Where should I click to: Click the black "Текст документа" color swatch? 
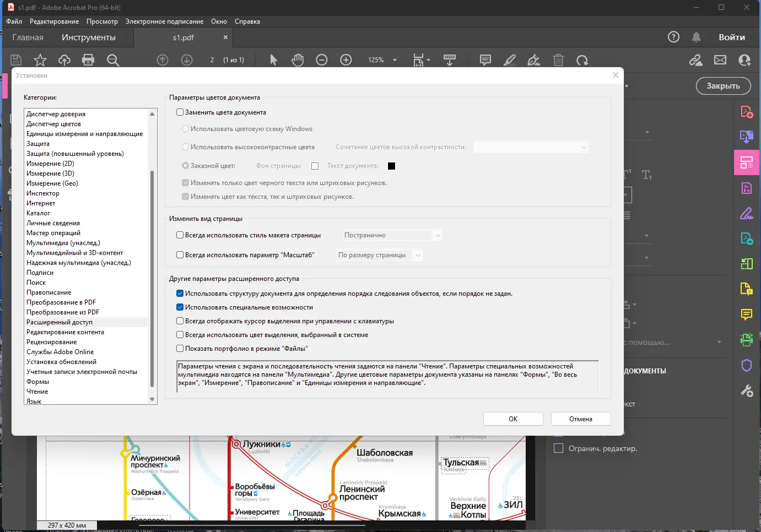pyautogui.click(x=392, y=166)
